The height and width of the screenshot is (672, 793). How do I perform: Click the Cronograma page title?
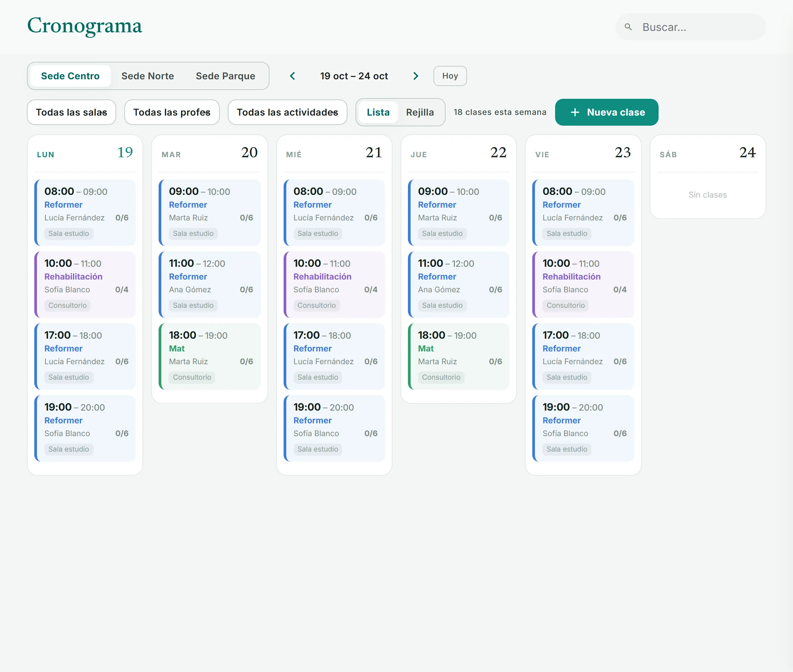tap(85, 26)
